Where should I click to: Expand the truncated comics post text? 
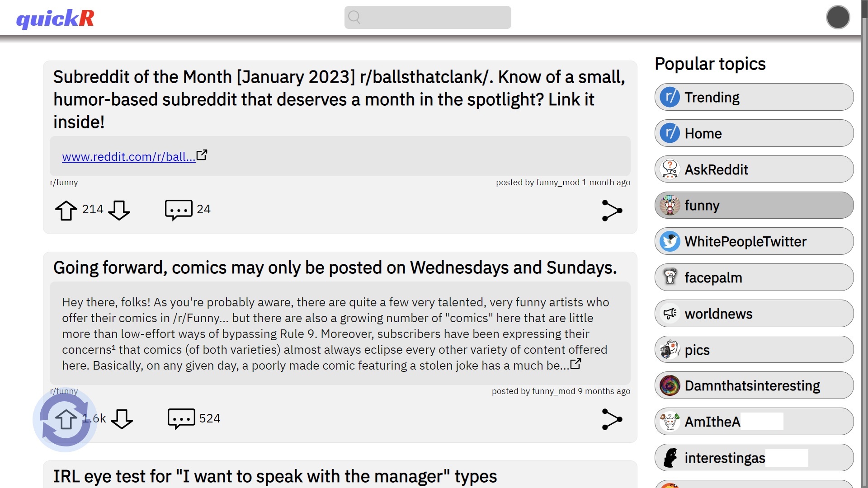pos(576,364)
